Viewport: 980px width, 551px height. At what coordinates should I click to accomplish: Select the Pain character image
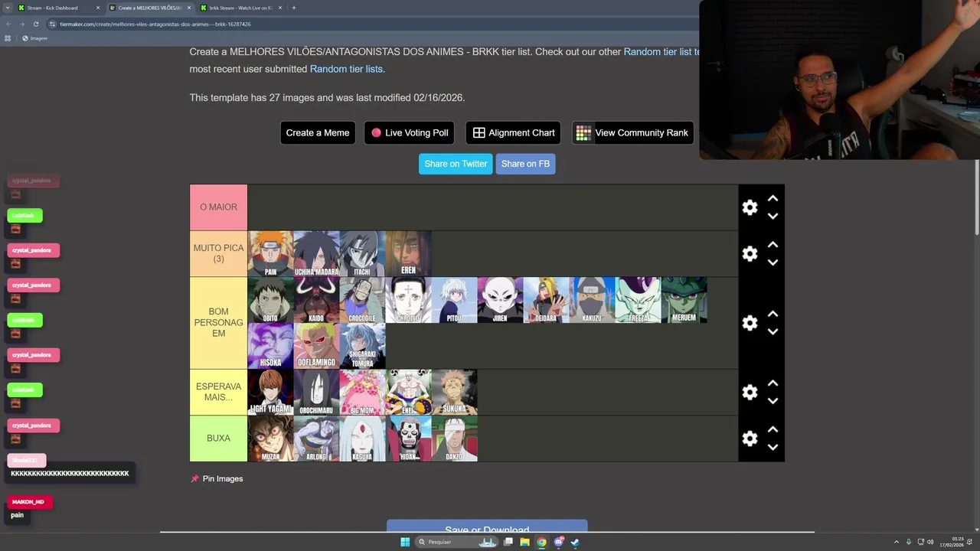[270, 253]
